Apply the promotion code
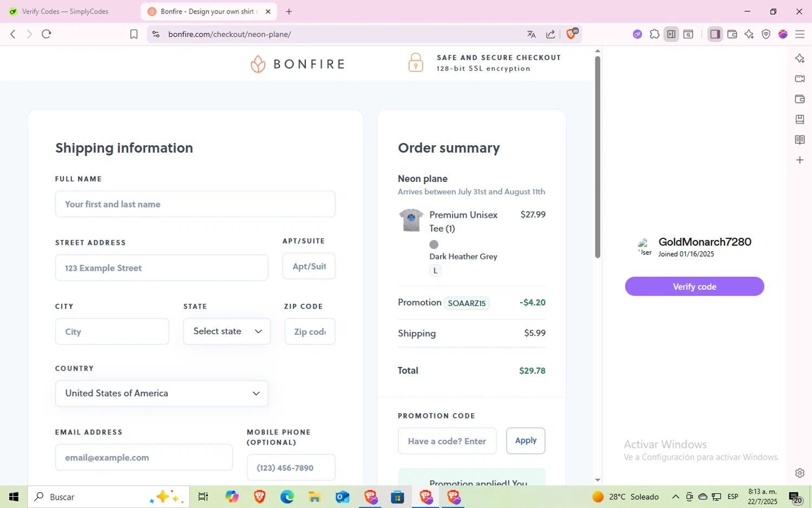This screenshot has height=508, width=812. [x=526, y=440]
